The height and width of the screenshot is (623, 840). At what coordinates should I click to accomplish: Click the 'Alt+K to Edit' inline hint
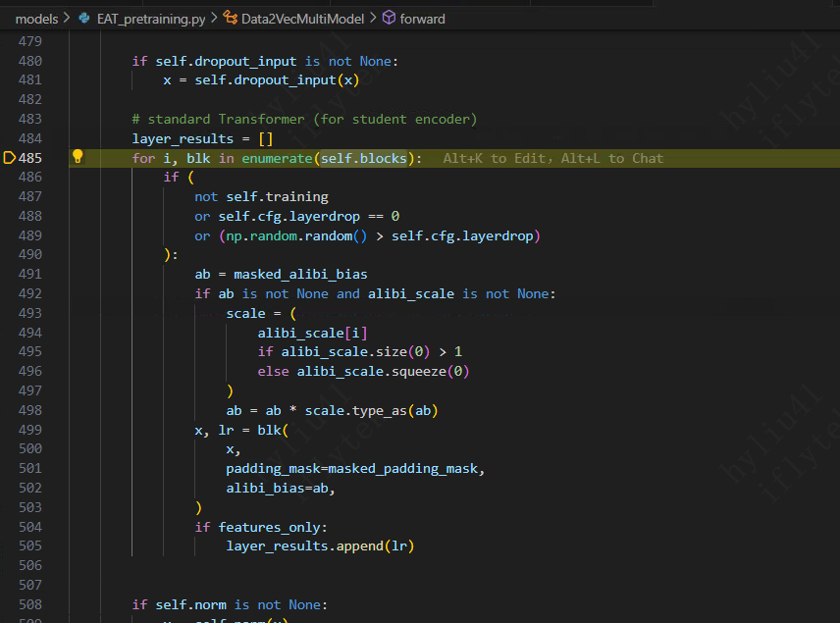click(494, 158)
